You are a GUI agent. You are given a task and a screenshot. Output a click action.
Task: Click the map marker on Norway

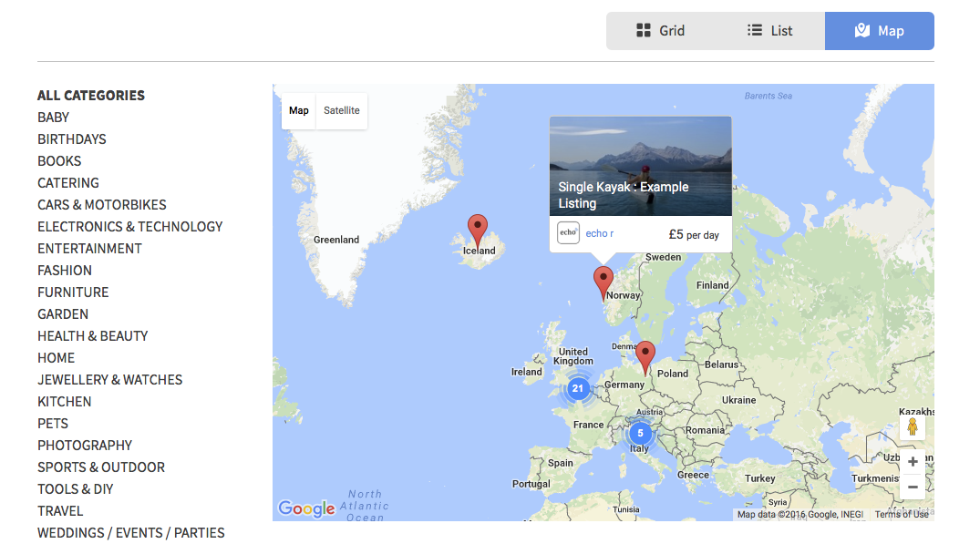(603, 282)
